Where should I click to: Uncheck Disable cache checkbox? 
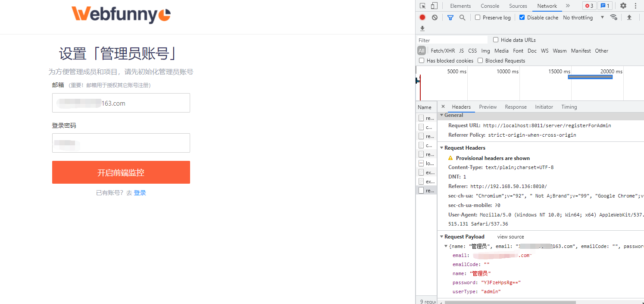point(522,17)
